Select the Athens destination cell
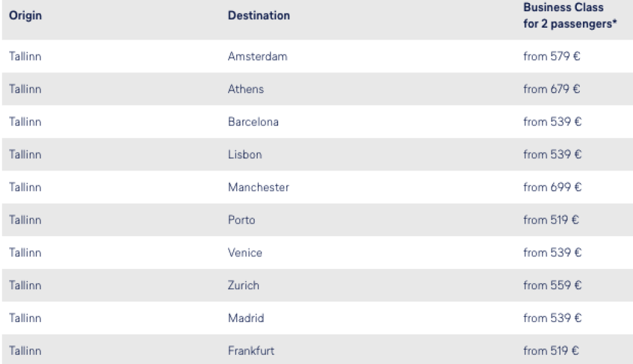This screenshot has width=633, height=364. 245,89
